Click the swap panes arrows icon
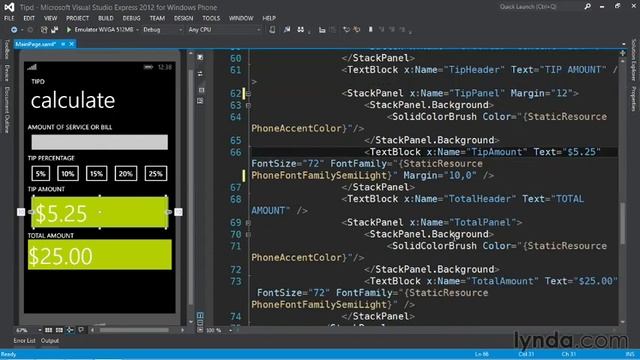The height and width of the screenshot is (360, 640). point(200,74)
